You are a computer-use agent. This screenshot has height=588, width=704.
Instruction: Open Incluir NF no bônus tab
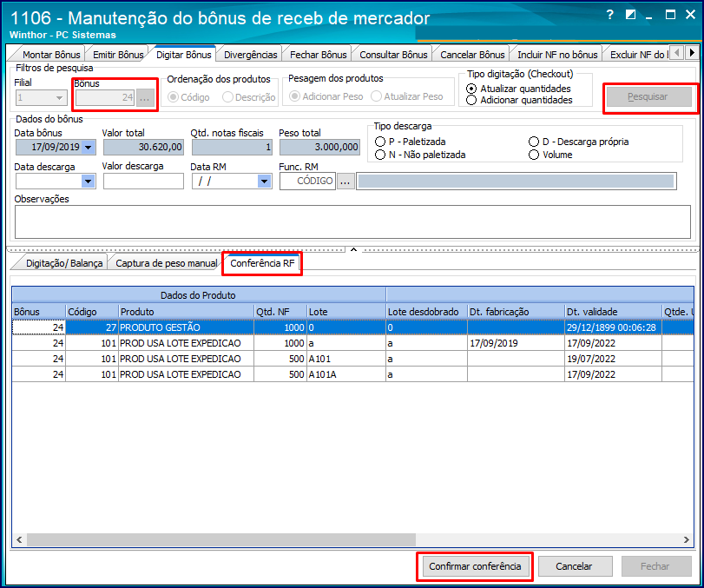(x=557, y=55)
